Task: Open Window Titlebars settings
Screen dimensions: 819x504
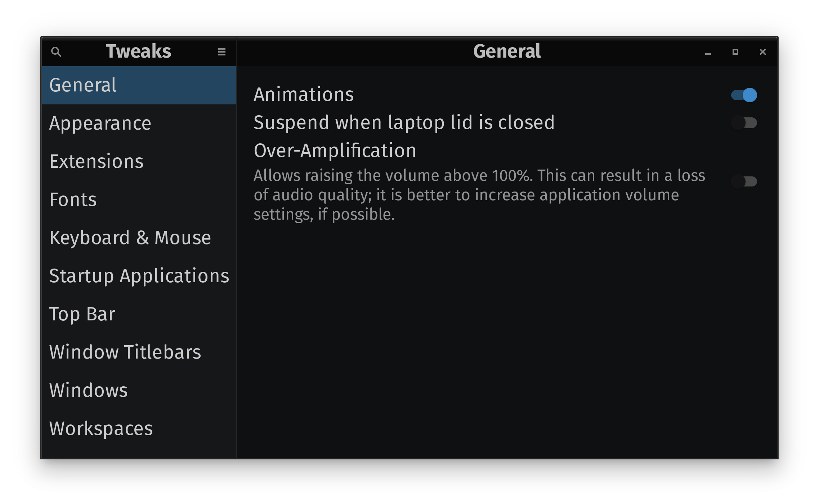Action: pos(139,352)
